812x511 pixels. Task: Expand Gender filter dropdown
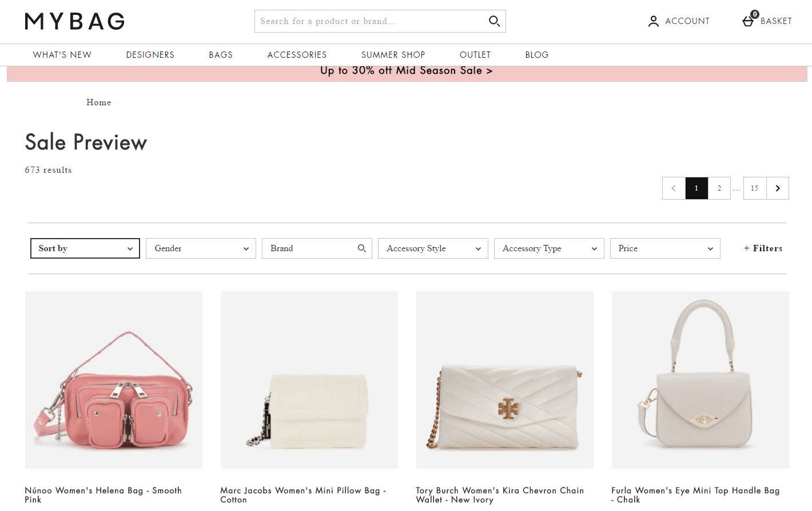coord(201,248)
